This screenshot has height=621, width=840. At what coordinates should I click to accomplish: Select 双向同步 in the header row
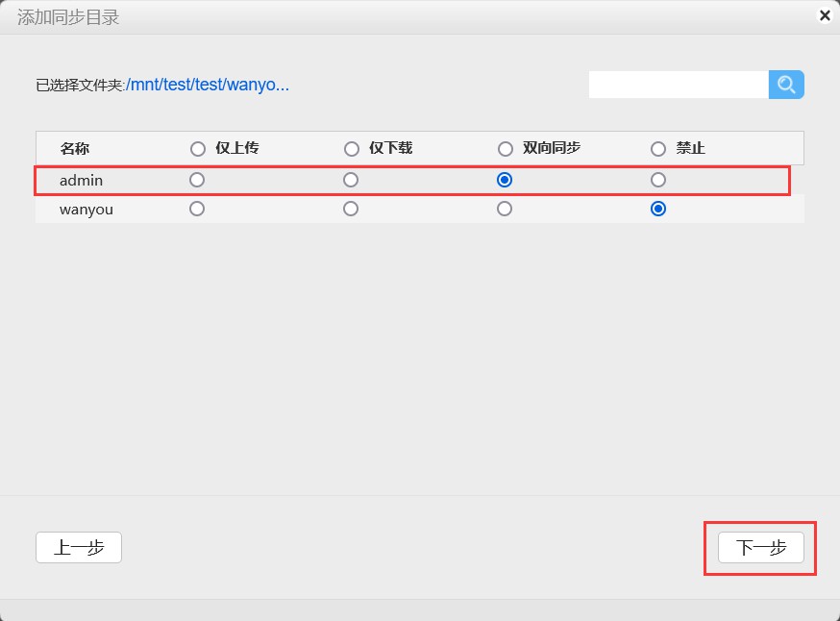tap(505, 148)
